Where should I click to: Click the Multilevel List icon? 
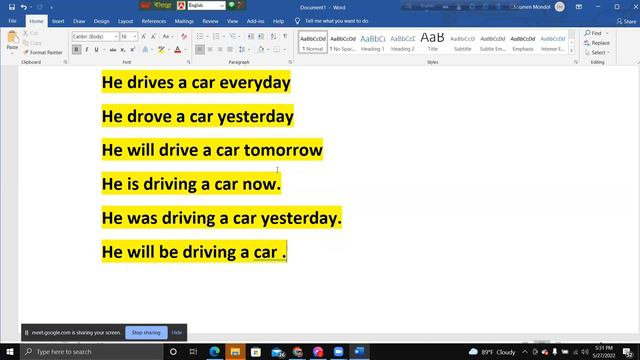point(232,37)
